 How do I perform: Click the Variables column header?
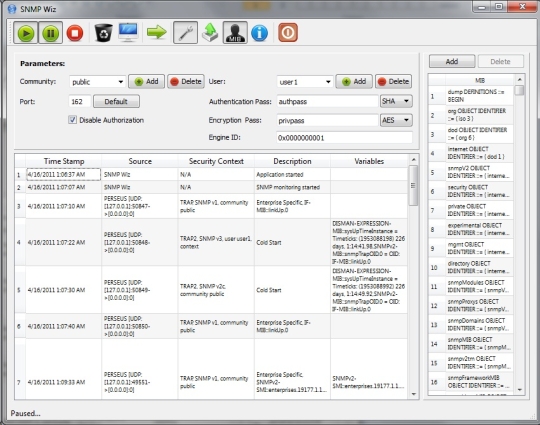(369, 161)
